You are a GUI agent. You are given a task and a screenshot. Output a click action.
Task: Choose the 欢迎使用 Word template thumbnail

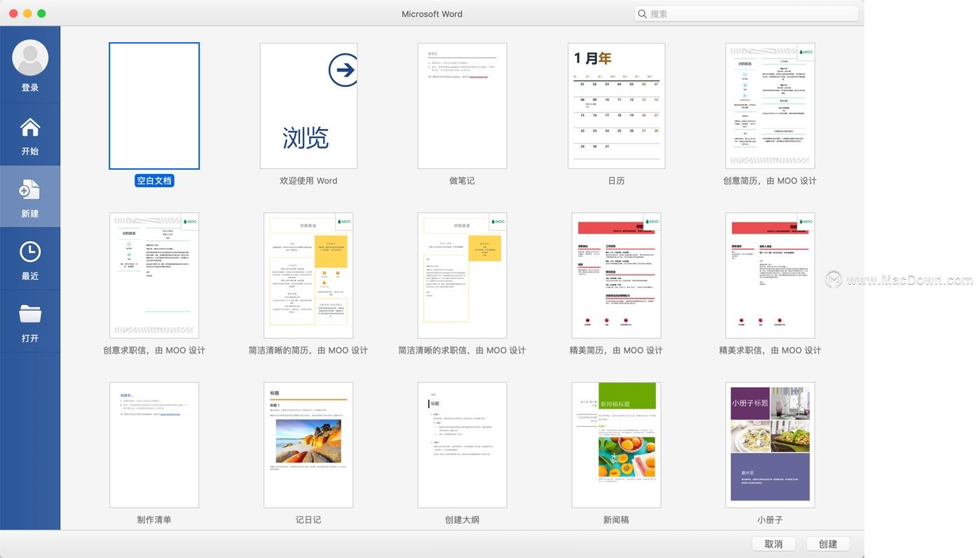[308, 106]
